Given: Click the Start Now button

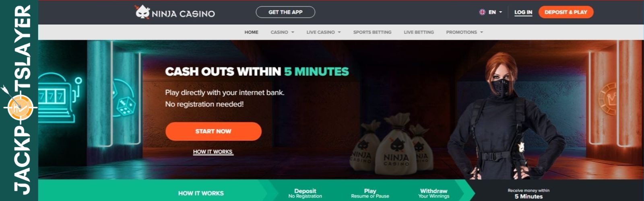Looking at the screenshot, I should click(x=213, y=131).
